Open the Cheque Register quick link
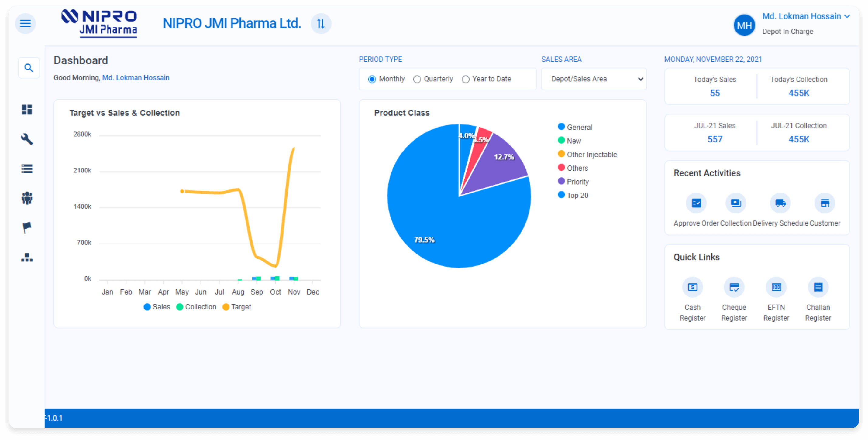 (x=734, y=287)
